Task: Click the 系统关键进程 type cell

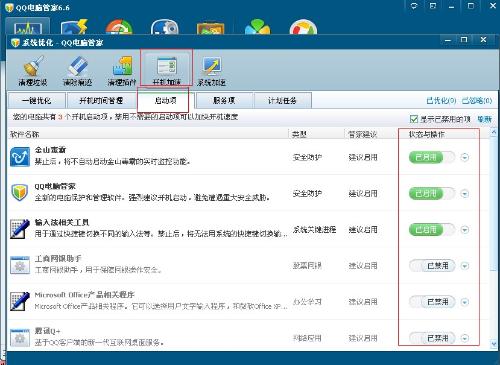Action: tap(314, 229)
